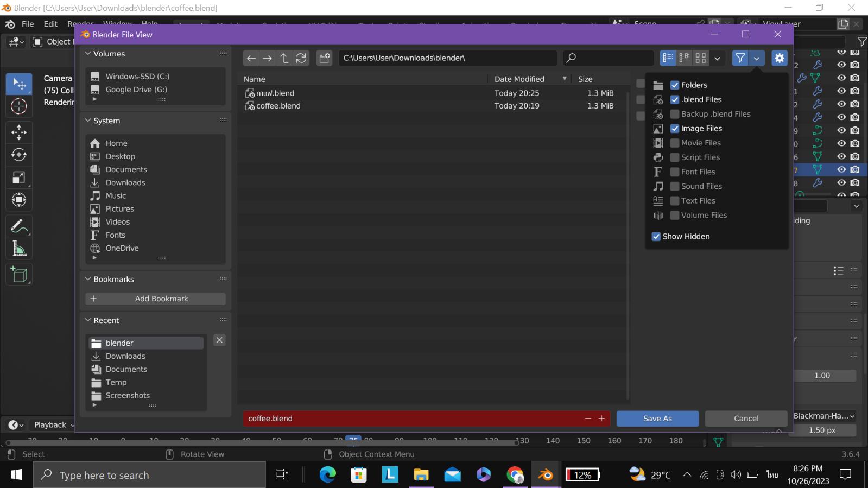
Task: Click the Save As button
Action: pyautogui.click(x=657, y=419)
